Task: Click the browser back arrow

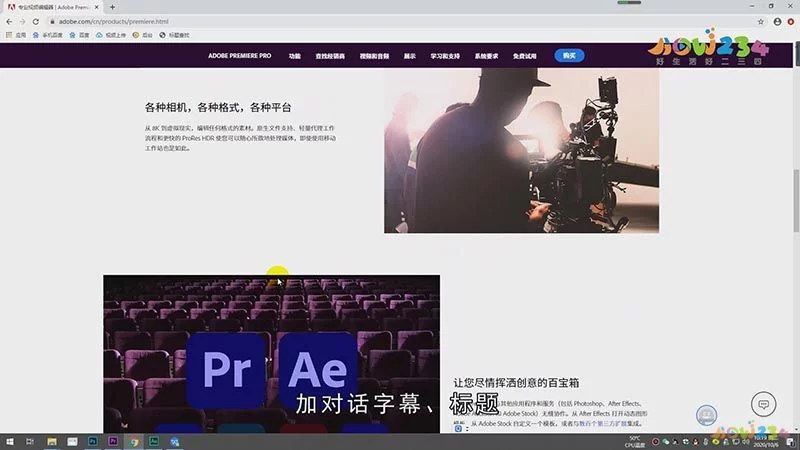Action: tap(9, 21)
